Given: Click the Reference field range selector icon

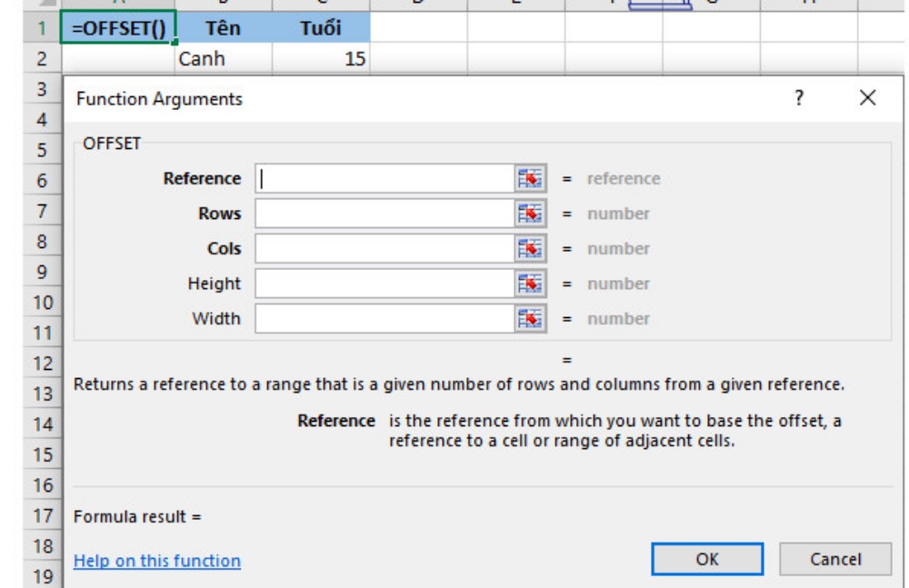Looking at the screenshot, I should point(531,179).
